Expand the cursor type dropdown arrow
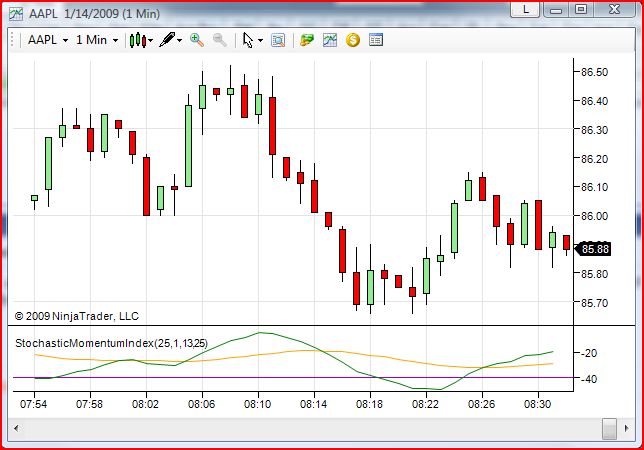Screen dimensions: 644x450 pyautogui.click(x=260, y=40)
